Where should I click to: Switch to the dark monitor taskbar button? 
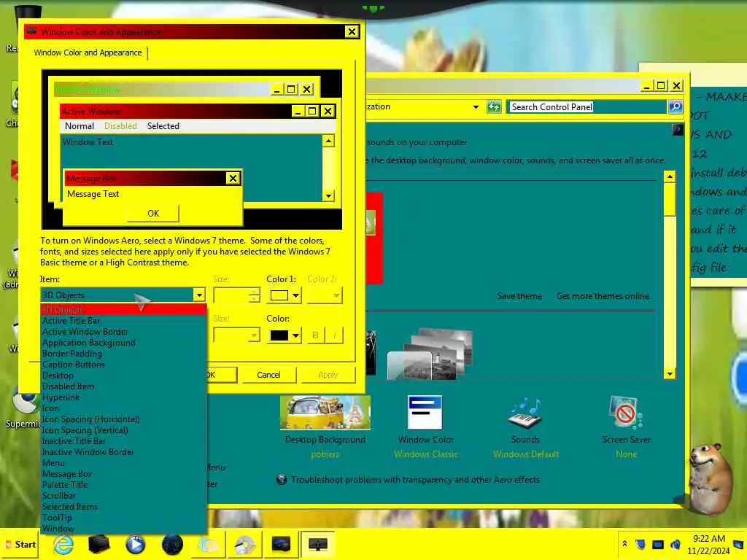click(281, 544)
